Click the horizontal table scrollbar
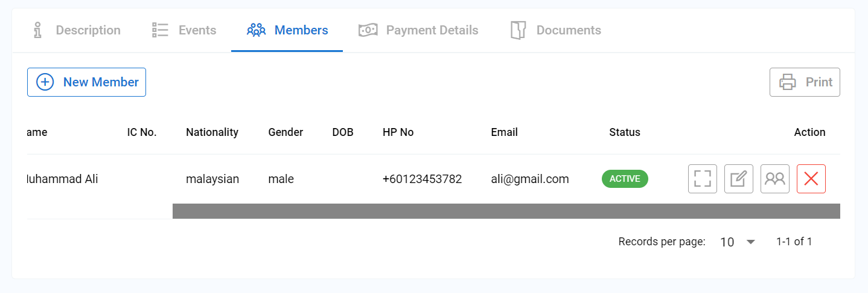The height and width of the screenshot is (293, 868). 506,211
